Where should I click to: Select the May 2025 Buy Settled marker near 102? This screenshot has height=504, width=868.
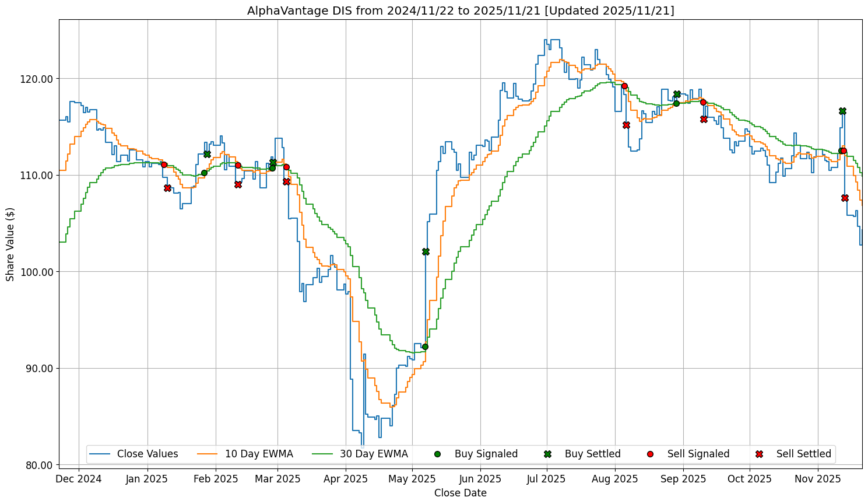coord(426,251)
